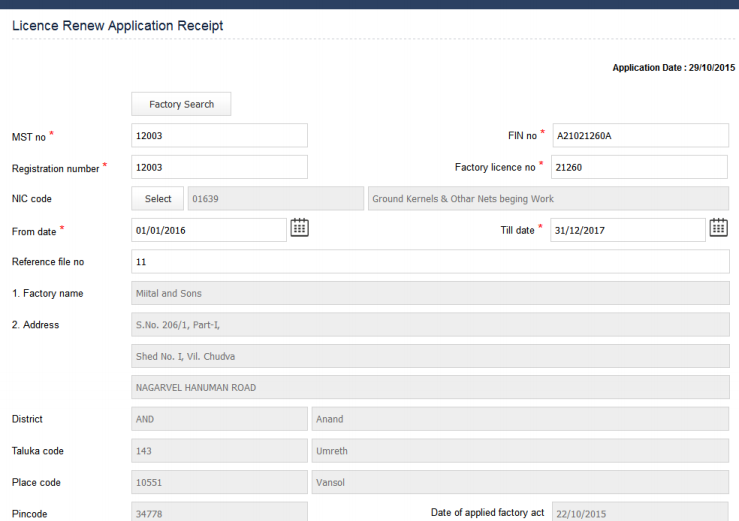The height and width of the screenshot is (521, 739).
Task: Click into the MST no field
Action: [219, 136]
